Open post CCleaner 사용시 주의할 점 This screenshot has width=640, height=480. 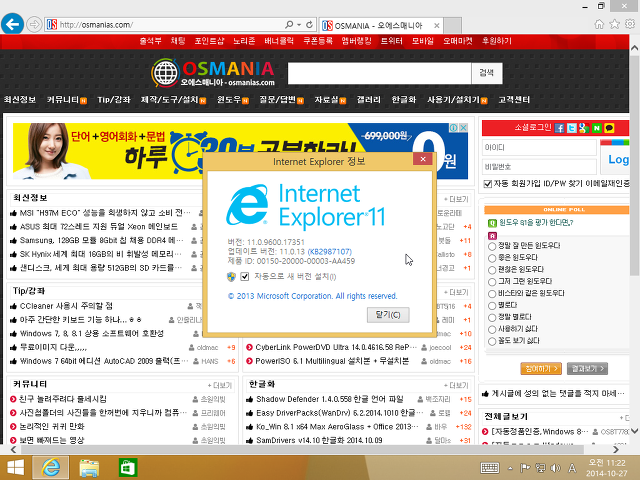66,306
